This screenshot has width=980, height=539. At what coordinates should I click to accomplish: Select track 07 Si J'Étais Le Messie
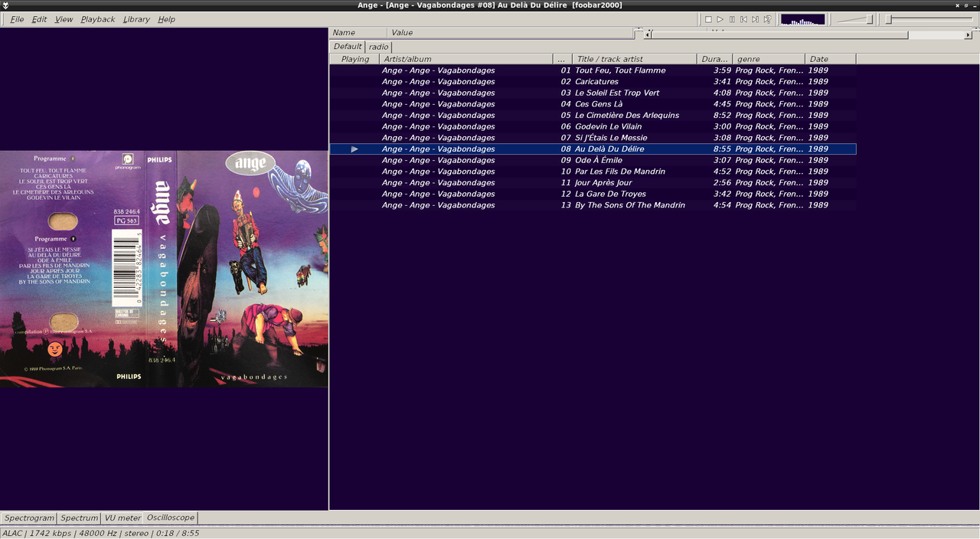(593, 138)
